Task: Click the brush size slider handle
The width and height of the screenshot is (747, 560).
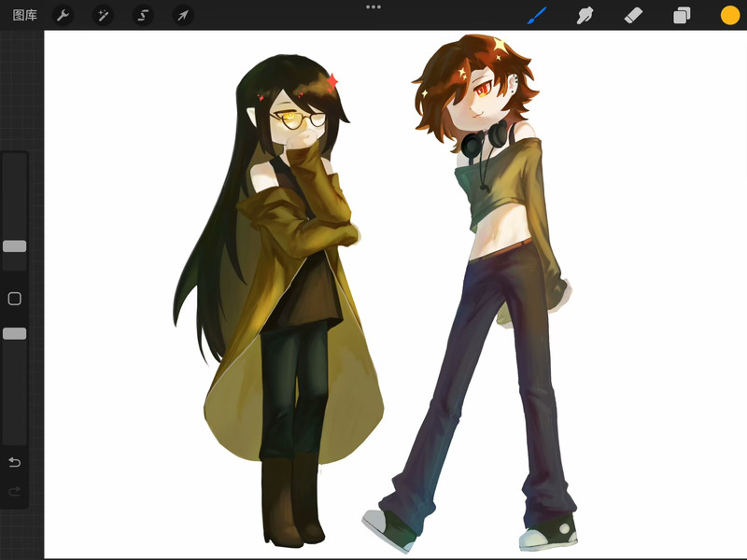Action: [x=15, y=246]
